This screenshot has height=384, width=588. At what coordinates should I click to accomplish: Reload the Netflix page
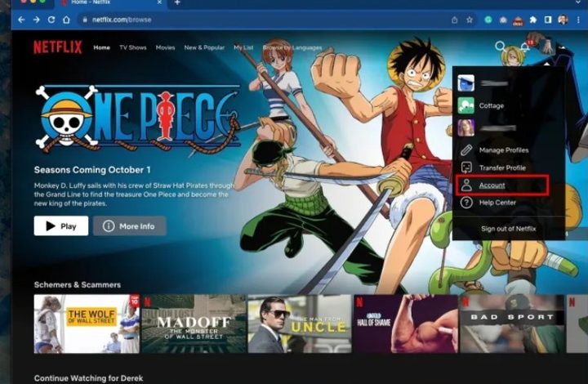(x=51, y=20)
